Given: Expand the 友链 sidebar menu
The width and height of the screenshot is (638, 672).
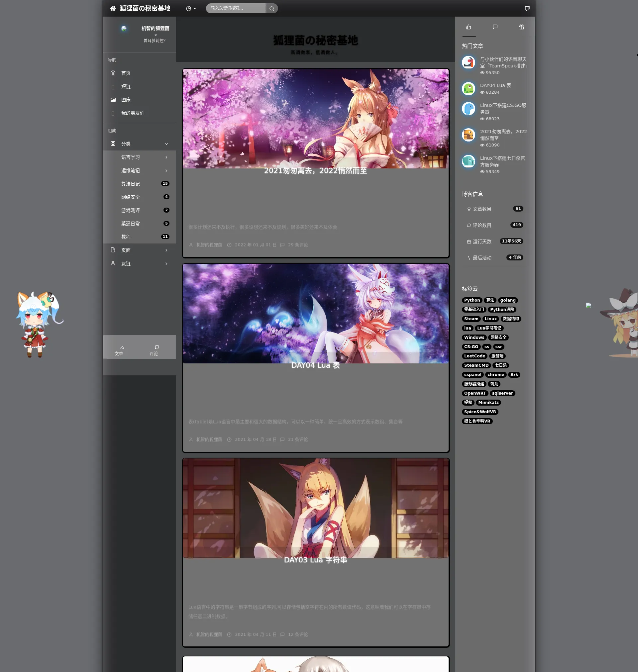Looking at the screenshot, I should pyautogui.click(x=140, y=263).
